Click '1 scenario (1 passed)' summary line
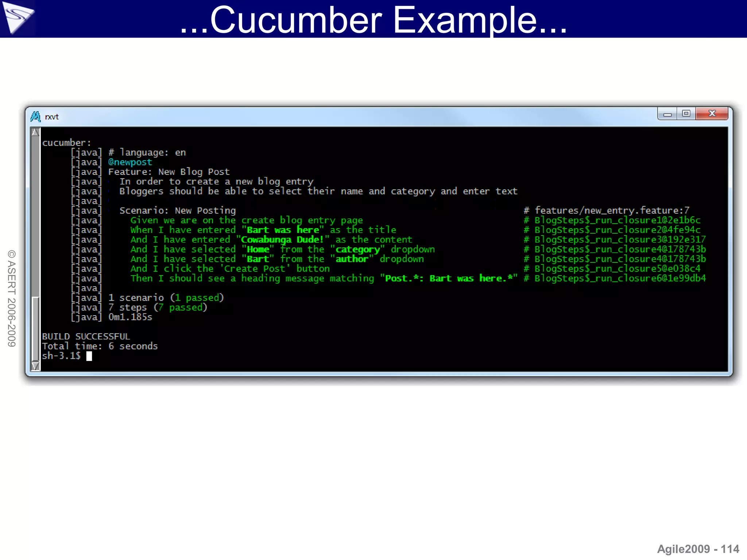Viewport: 747px width, 560px height. tap(166, 298)
